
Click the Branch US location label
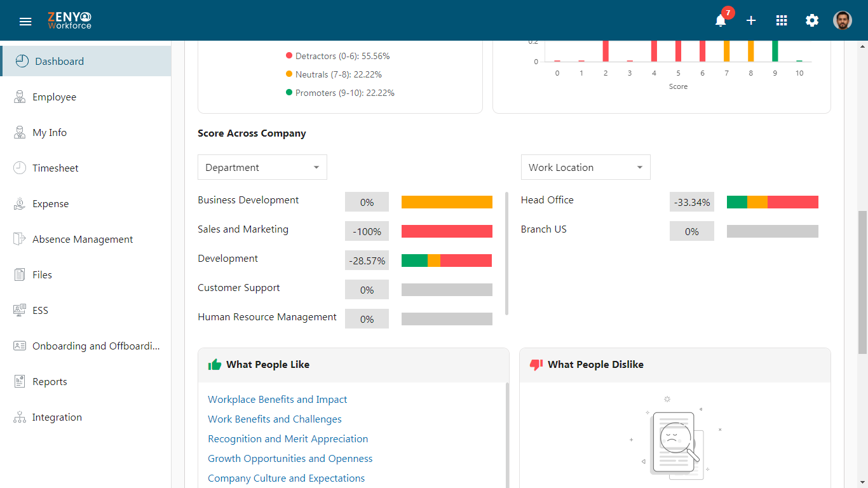coord(544,229)
